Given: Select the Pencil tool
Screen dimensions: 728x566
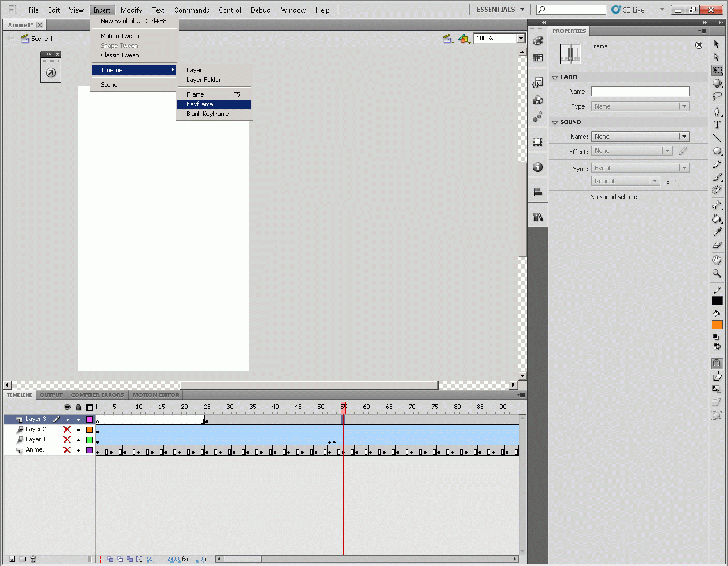Looking at the screenshot, I should (717, 164).
